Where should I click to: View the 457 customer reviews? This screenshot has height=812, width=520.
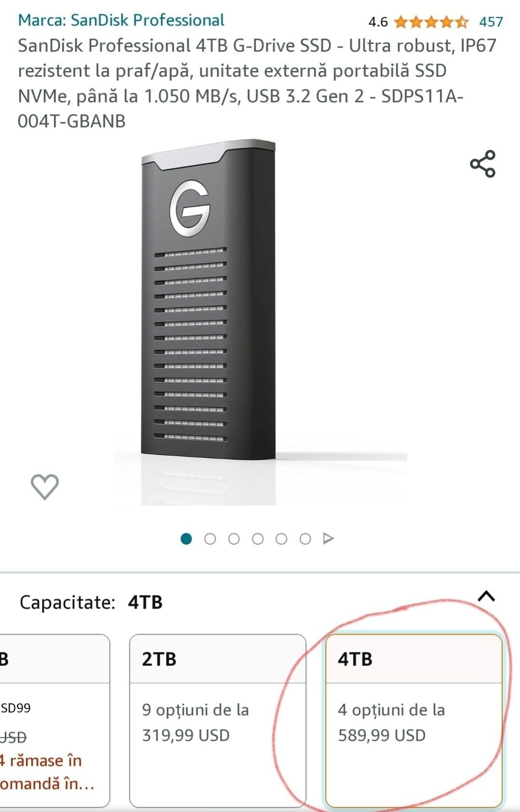(491, 22)
